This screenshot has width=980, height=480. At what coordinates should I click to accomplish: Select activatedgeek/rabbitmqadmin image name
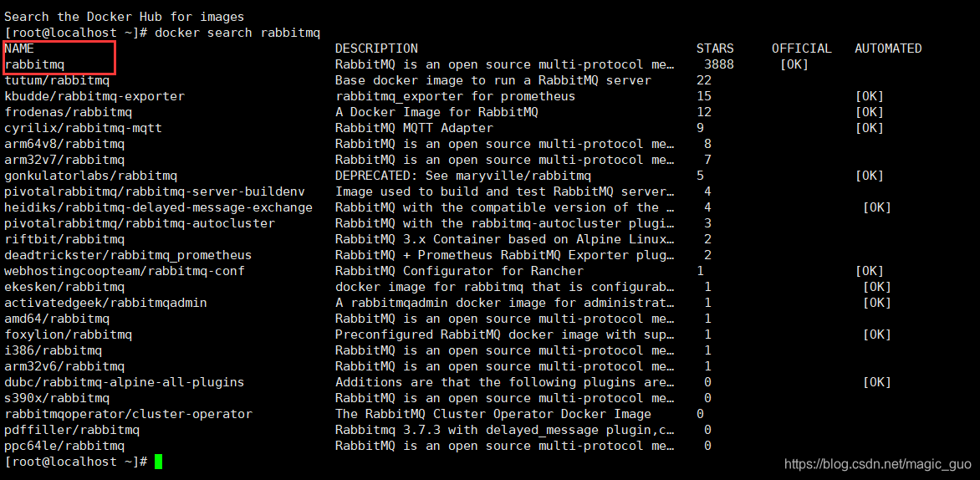pos(105,303)
